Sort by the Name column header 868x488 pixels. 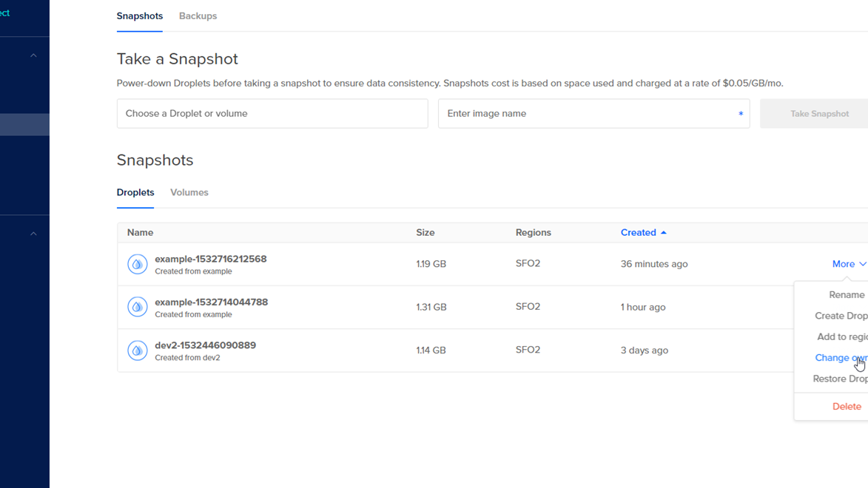pos(140,233)
